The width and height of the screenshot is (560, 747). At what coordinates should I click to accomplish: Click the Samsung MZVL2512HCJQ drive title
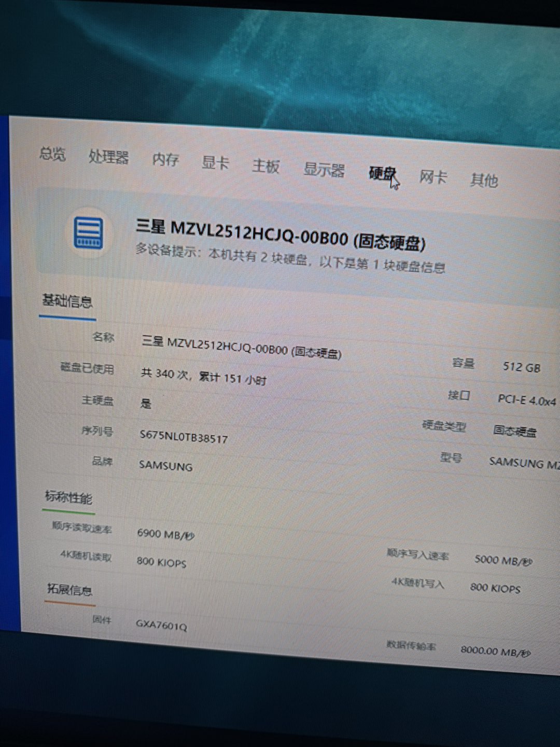(280, 235)
